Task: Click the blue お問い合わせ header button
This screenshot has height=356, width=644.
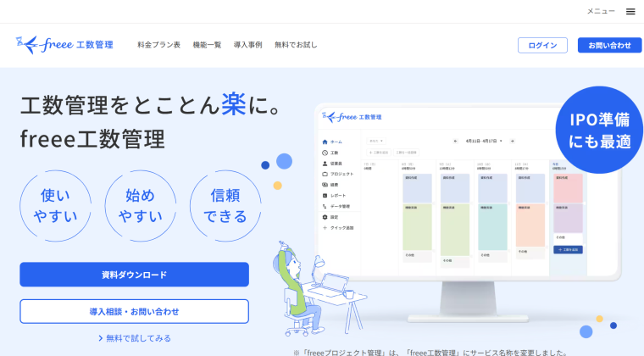Action: pos(603,46)
